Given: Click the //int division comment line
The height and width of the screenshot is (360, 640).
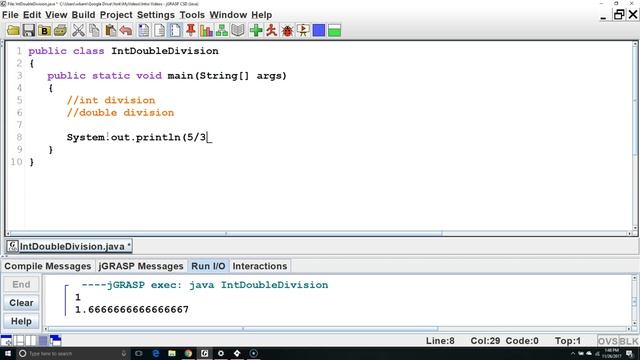Looking at the screenshot, I should (x=111, y=100).
